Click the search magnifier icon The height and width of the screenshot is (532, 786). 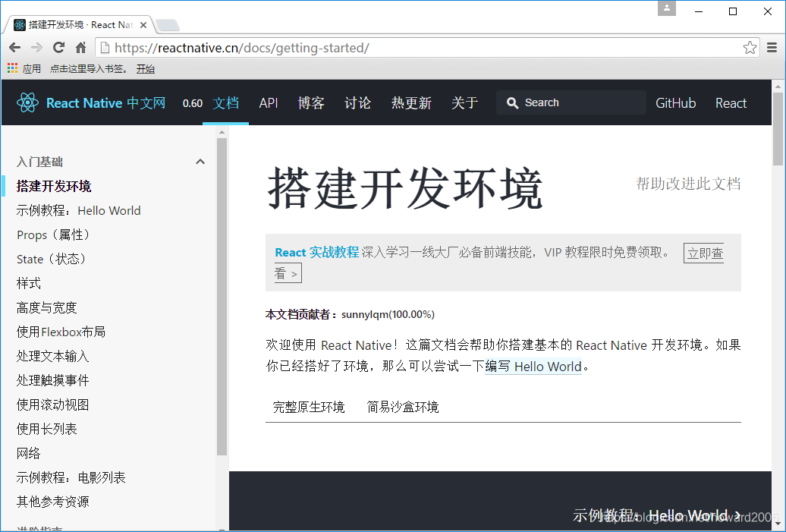click(x=512, y=102)
